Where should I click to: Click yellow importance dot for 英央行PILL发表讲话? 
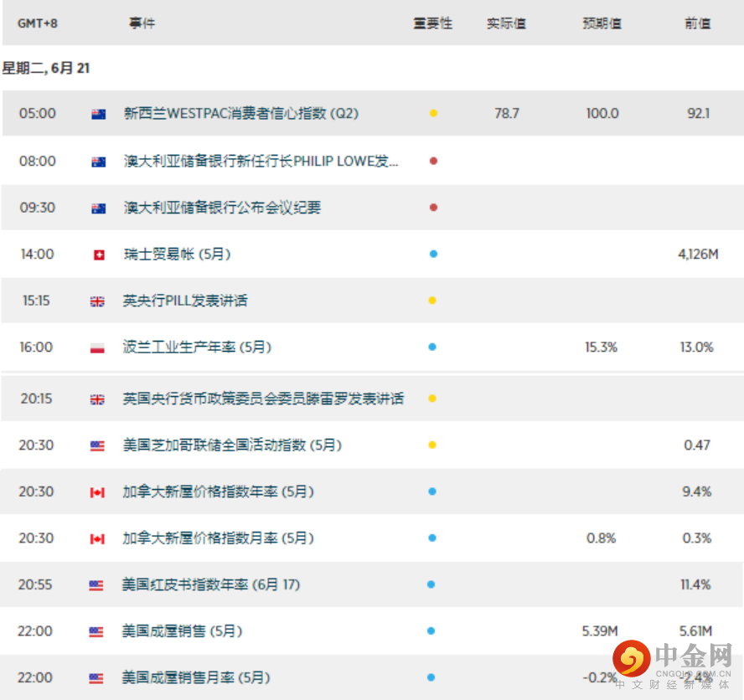(432, 301)
